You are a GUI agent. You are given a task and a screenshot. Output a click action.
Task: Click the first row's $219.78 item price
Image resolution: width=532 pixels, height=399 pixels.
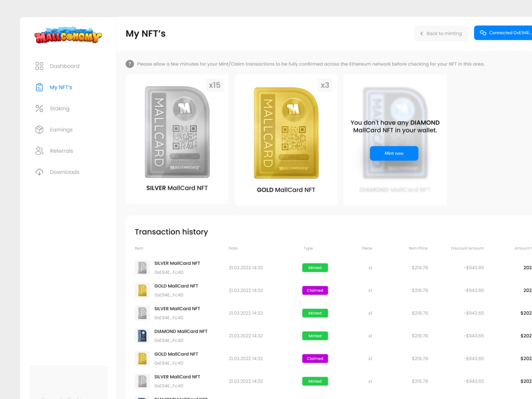click(420, 268)
